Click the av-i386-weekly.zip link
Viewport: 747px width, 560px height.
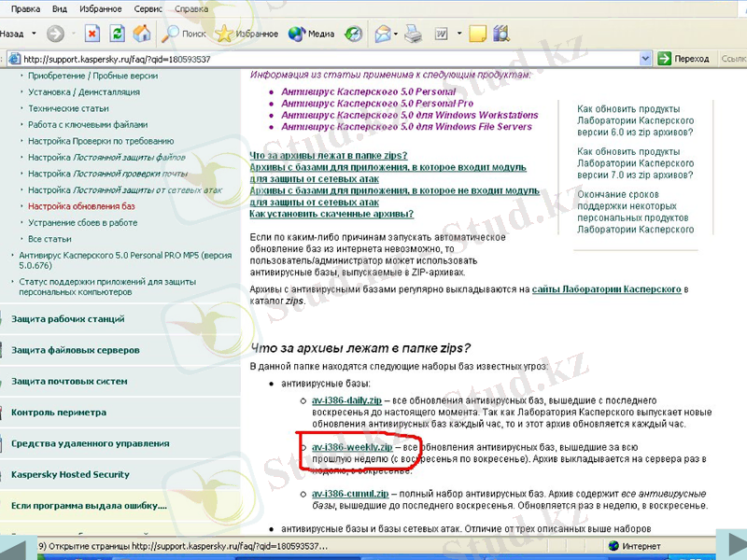[351, 448]
